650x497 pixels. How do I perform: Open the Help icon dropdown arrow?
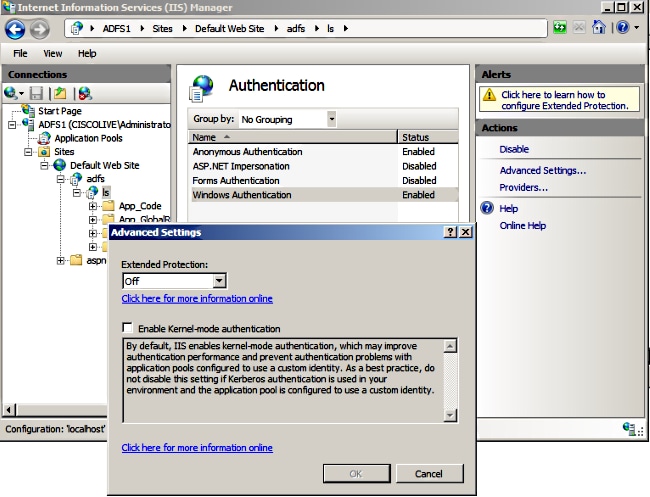point(637,28)
